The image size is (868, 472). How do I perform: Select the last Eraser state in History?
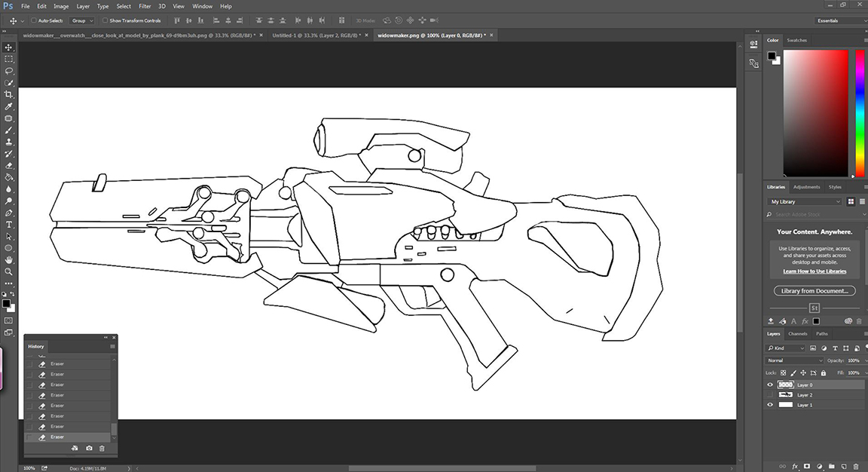[x=69, y=437]
